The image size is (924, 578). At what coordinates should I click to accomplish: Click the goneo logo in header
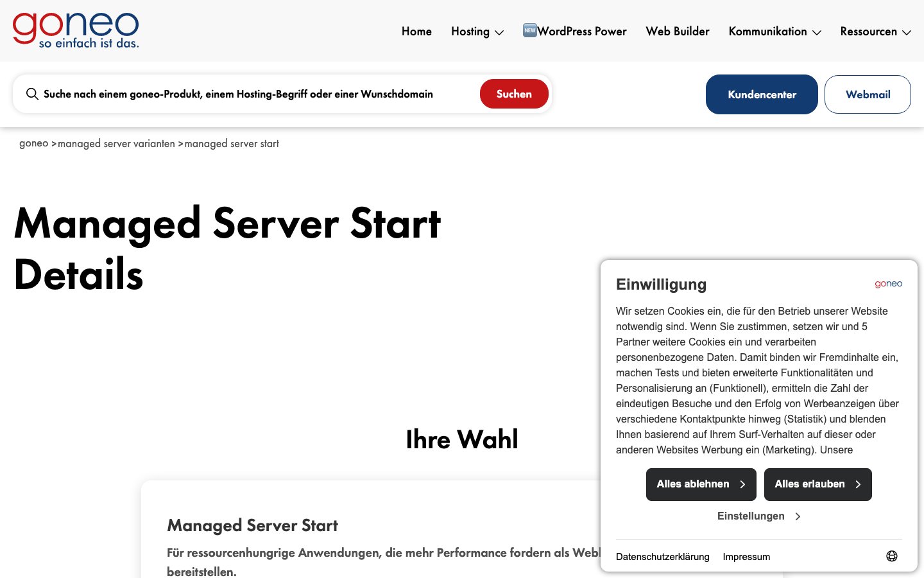76,30
